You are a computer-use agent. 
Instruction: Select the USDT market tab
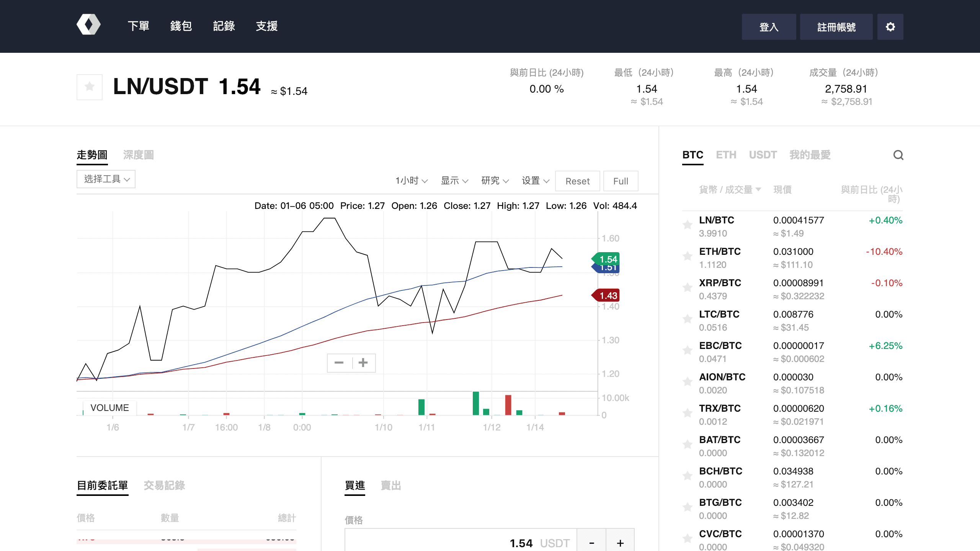(763, 155)
